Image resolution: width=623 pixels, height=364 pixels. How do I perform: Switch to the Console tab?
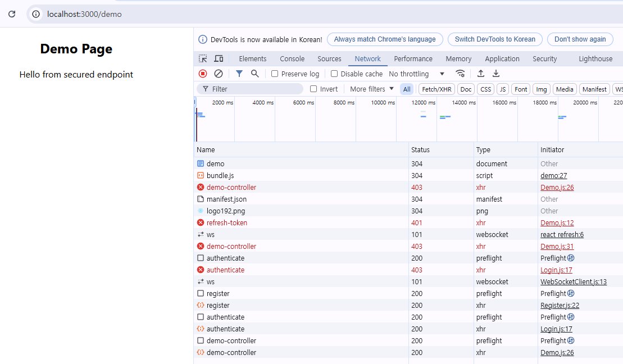[x=292, y=58]
